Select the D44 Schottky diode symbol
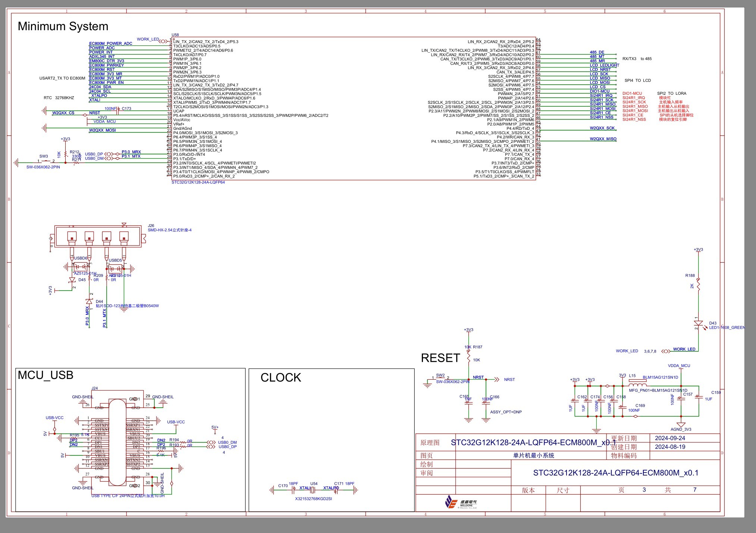Image resolution: width=756 pixels, height=533 pixels. click(x=89, y=301)
